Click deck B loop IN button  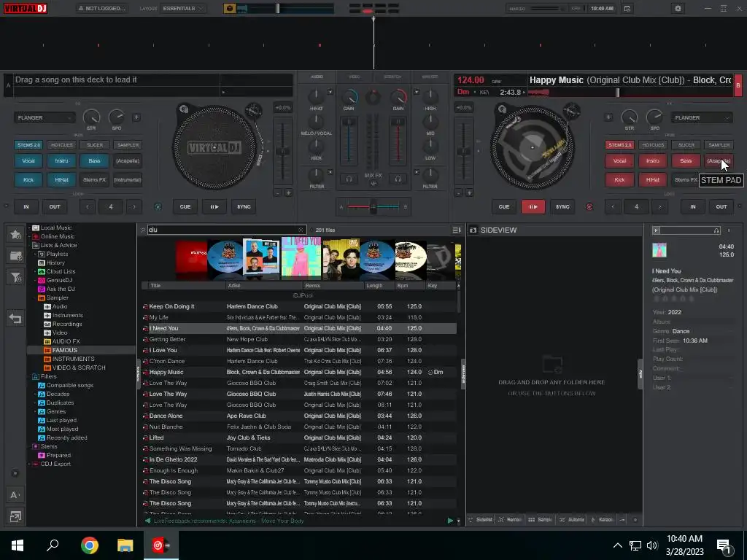click(x=693, y=206)
